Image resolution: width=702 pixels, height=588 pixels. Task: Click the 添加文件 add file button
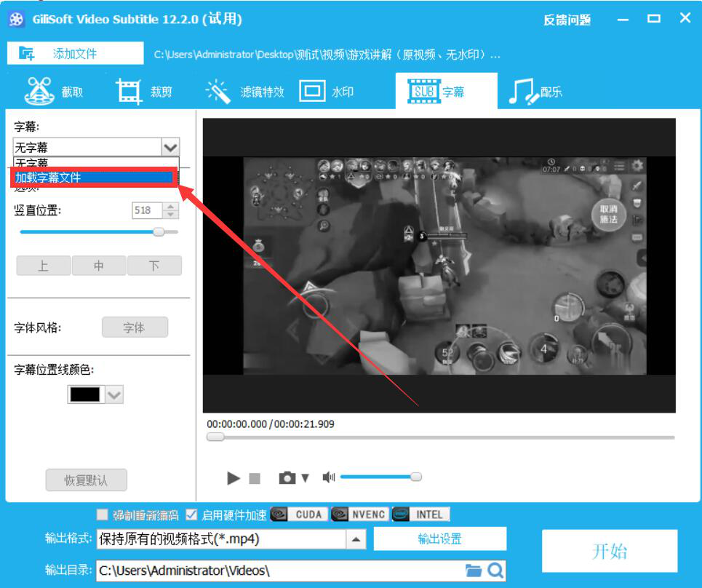pyautogui.click(x=75, y=53)
